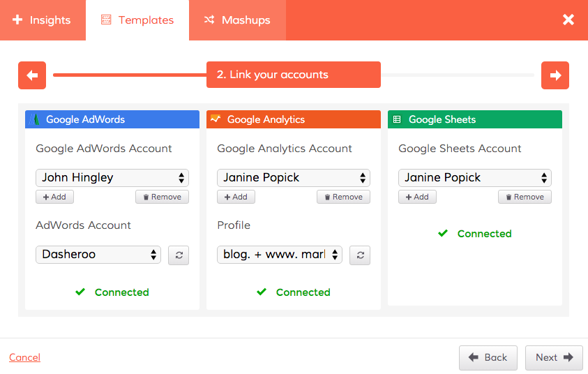588x374 pixels.
Task: Close the dialog with the X icon
Action: [568, 20]
